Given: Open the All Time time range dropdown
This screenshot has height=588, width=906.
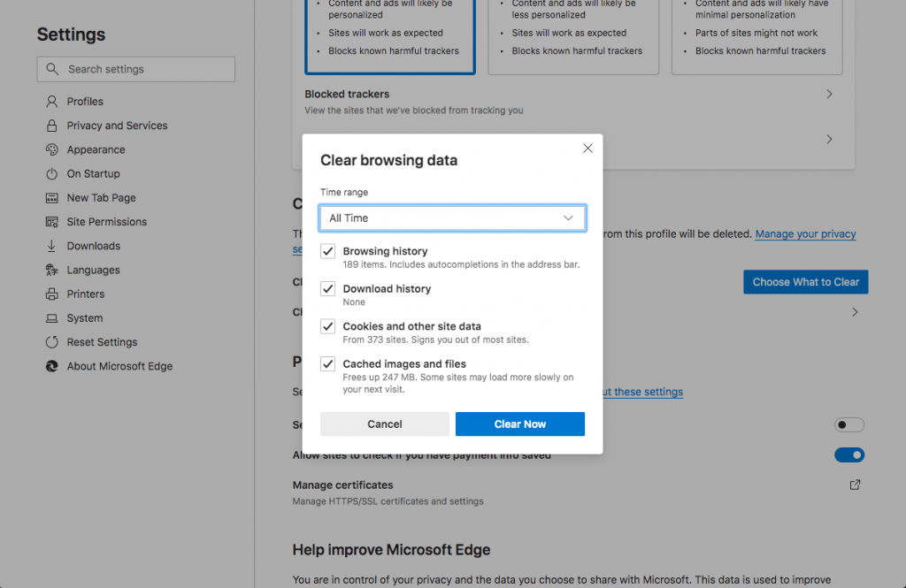Looking at the screenshot, I should (x=452, y=218).
